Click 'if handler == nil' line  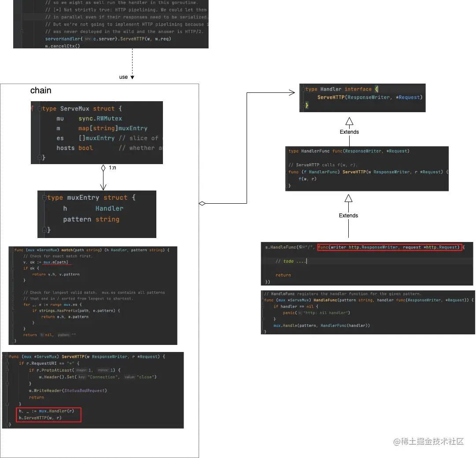pos(295,307)
